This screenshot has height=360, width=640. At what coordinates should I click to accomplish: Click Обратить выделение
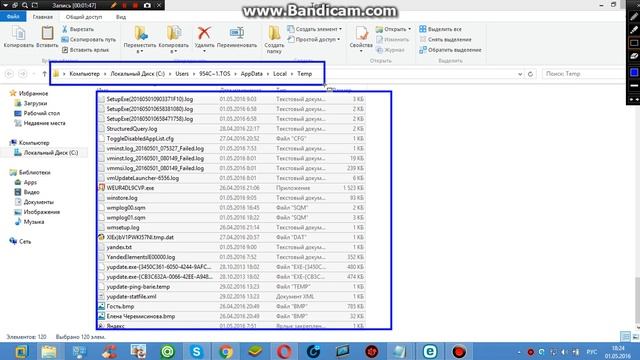coord(450,50)
